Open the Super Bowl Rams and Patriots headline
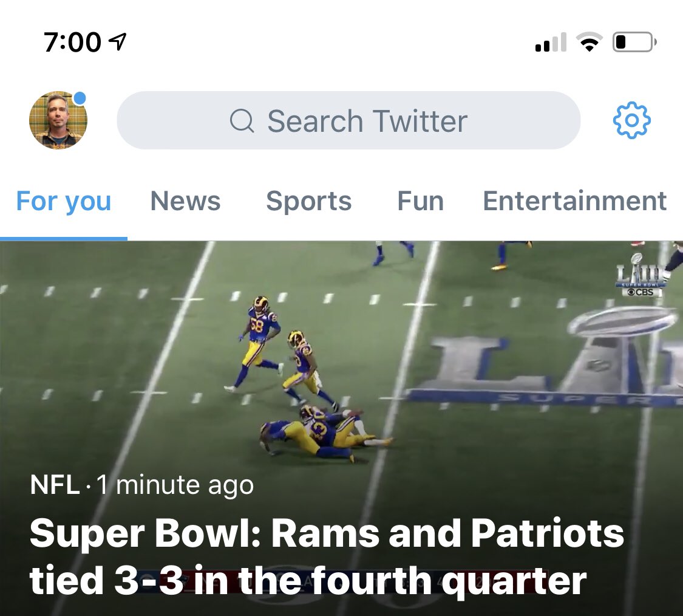The width and height of the screenshot is (683, 616). tap(327, 556)
